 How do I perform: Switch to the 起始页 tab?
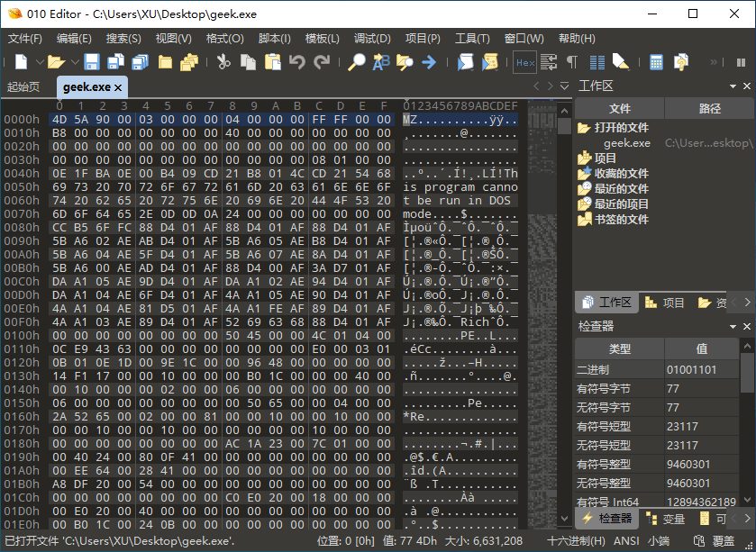pos(23,86)
